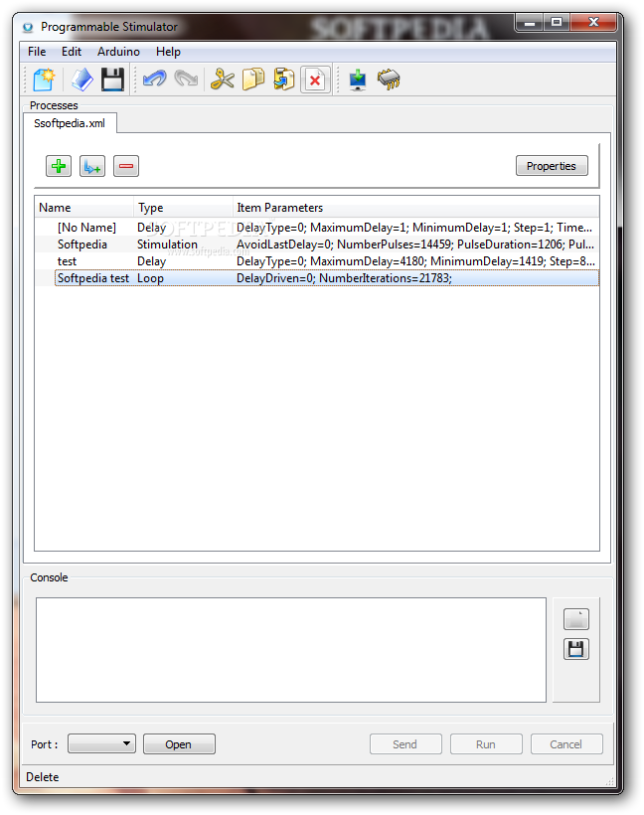Maximize the Programmable Stimulator window

(557, 23)
